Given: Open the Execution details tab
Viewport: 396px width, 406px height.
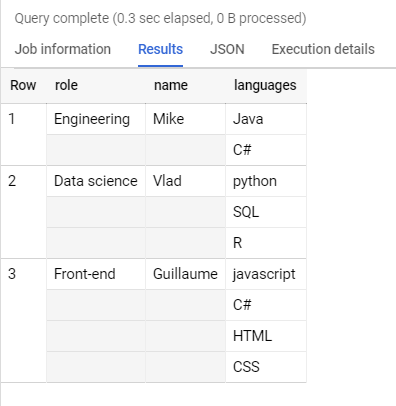Looking at the screenshot, I should click(x=323, y=49).
